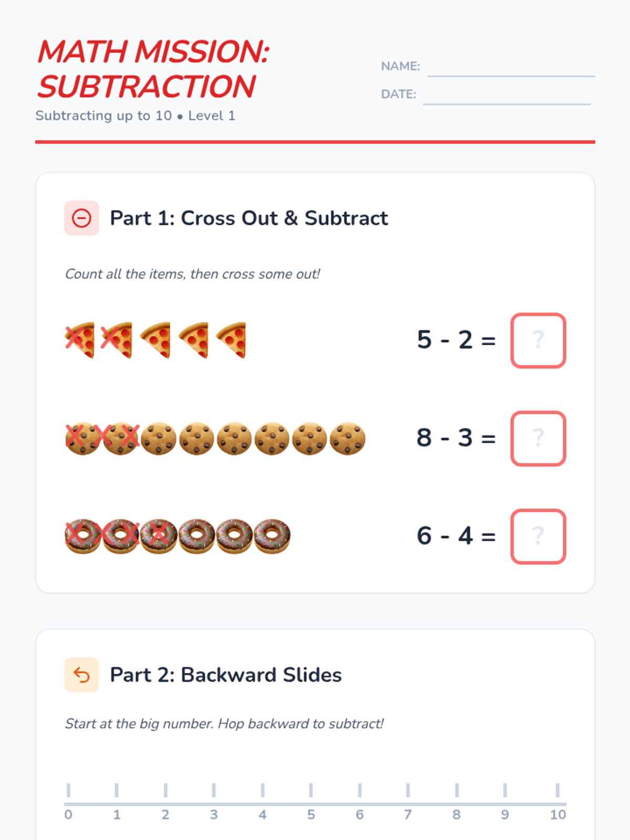Click the DATE line field
Viewport: 630px width, 840px height.
[x=506, y=96]
